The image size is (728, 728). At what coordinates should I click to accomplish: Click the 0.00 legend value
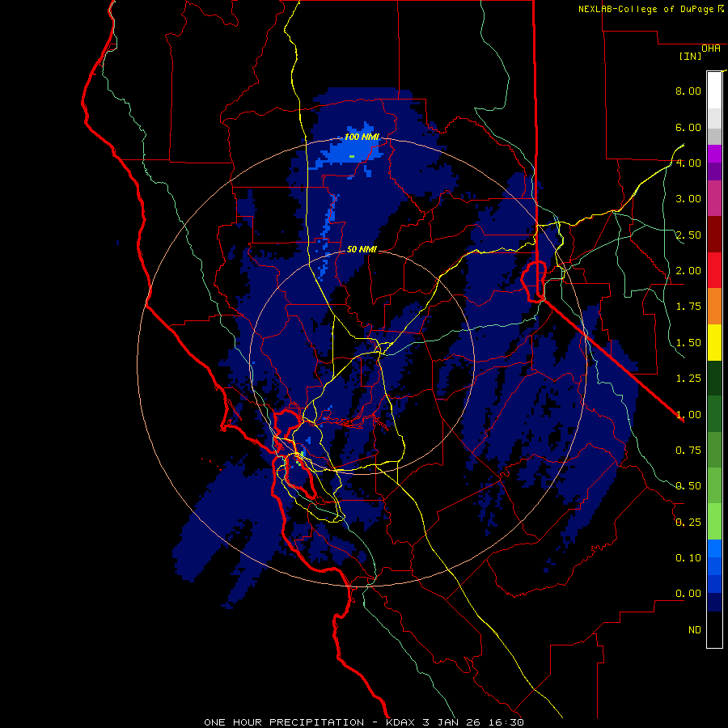688,594
